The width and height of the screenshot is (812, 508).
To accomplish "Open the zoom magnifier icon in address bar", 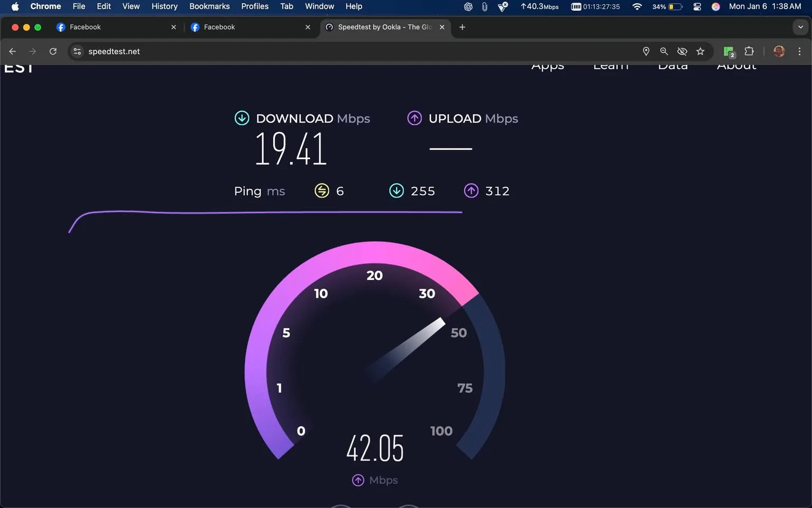I will coord(664,51).
